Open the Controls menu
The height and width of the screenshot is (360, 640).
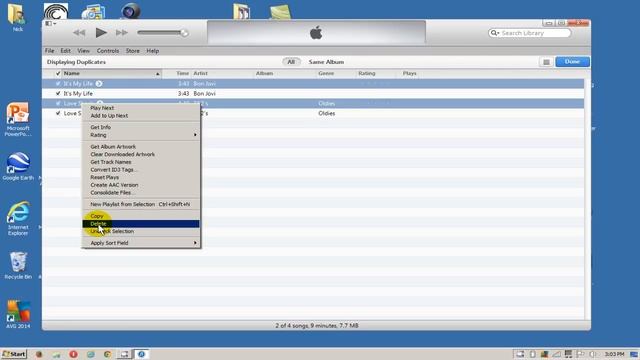[108, 51]
